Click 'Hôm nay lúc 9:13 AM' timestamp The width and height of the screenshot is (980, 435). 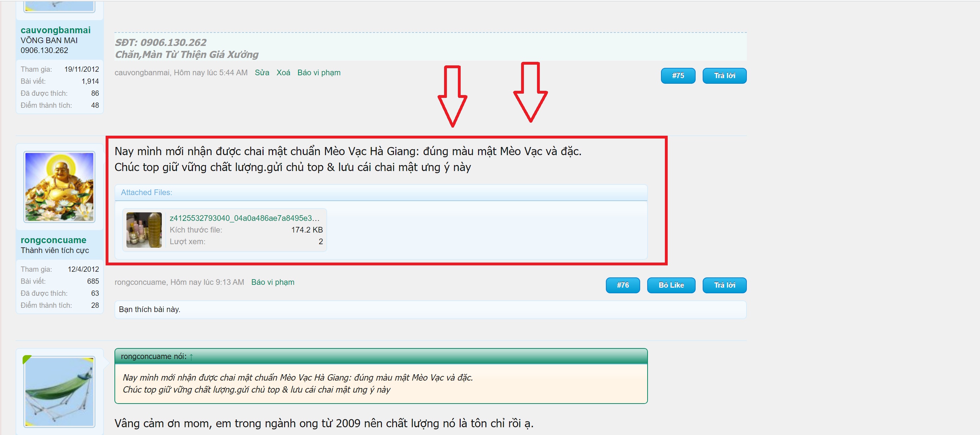[207, 282]
